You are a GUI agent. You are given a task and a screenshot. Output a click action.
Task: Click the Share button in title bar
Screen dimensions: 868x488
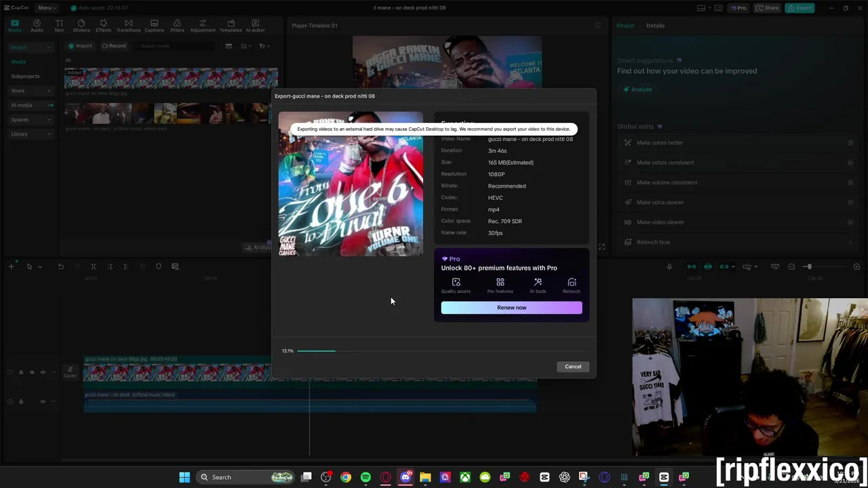pos(768,8)
